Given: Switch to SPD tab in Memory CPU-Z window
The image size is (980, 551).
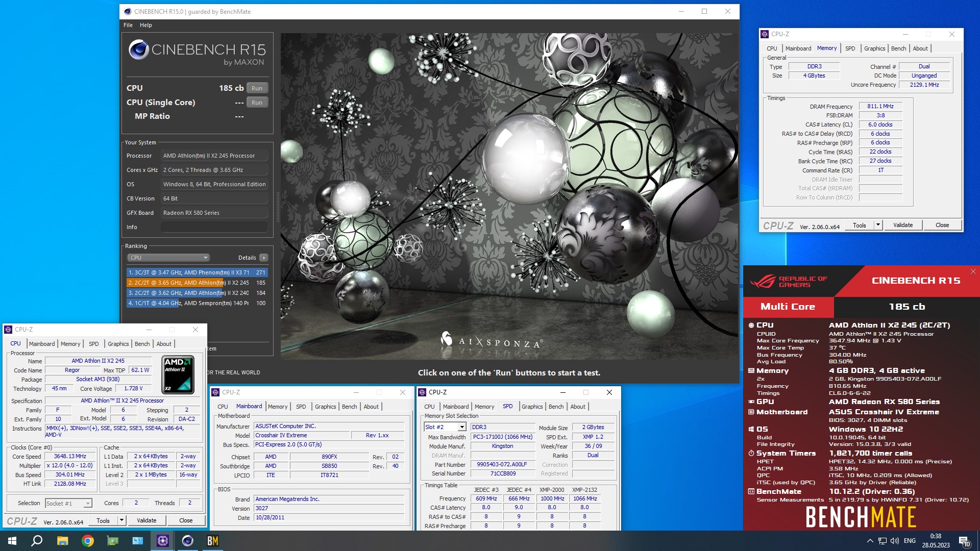Looking at the screenshot, I should pos(850,48).
